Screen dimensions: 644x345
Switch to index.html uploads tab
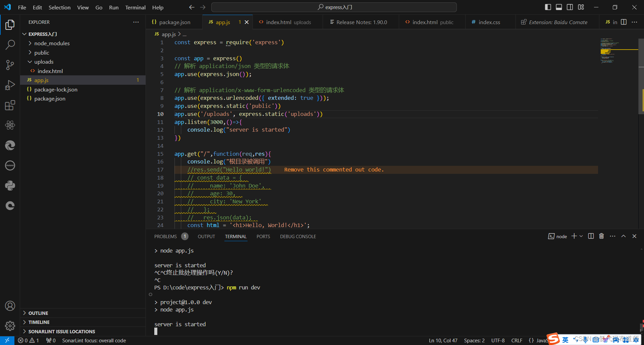pyautogui.click(x=288, y=22)
